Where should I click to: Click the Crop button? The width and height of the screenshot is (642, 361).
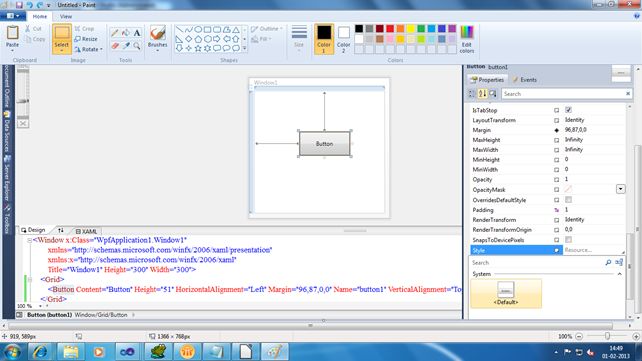(x=84, y=29)
